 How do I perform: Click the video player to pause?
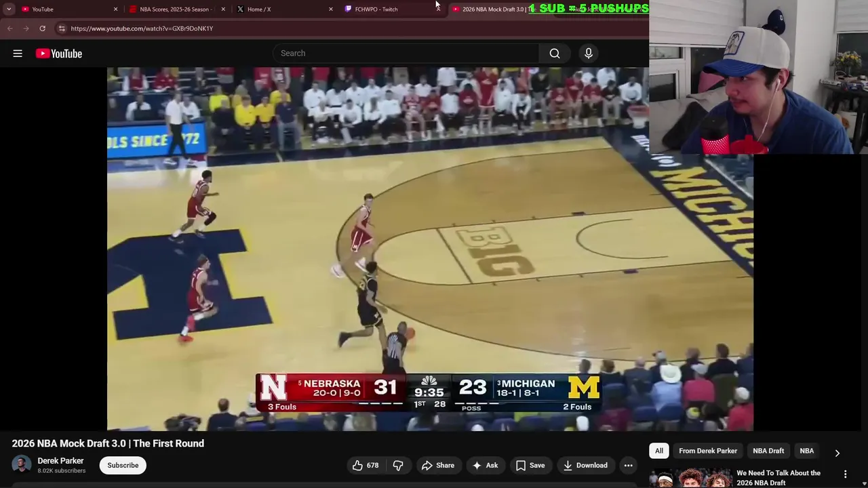point(430,249)
